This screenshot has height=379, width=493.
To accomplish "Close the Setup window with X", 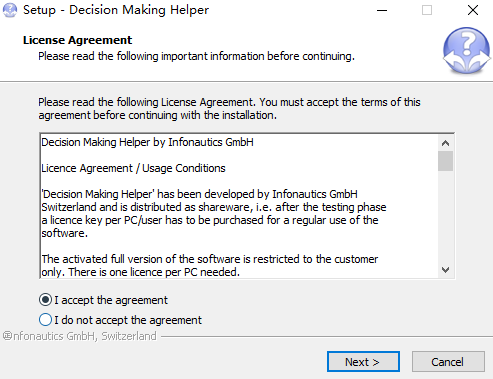I will coord(473,10).
